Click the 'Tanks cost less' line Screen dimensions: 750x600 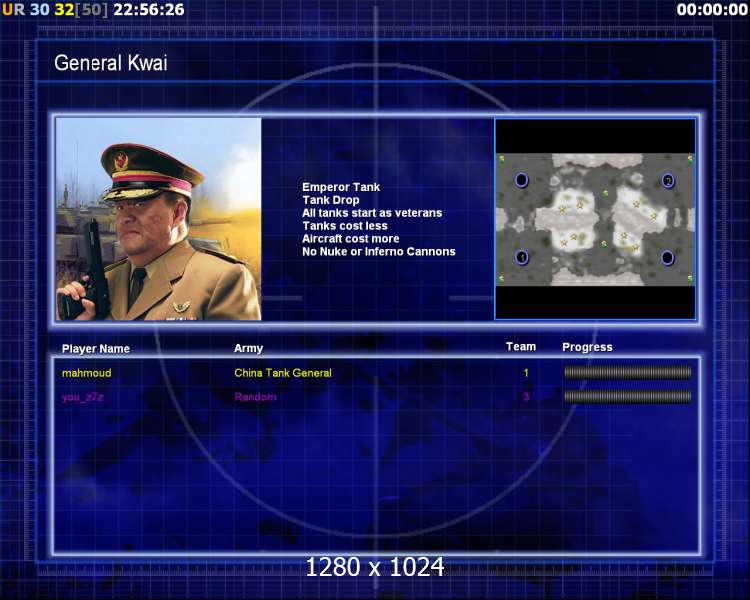coord(345,226)
